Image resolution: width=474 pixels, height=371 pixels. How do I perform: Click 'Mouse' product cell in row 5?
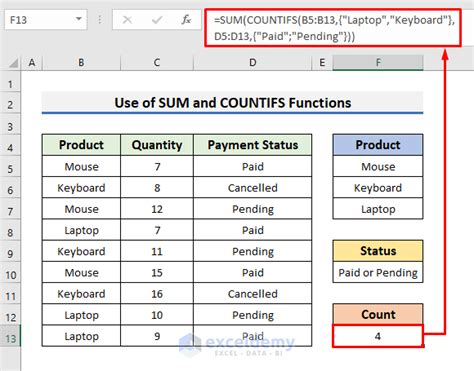[x=81, y=166]
